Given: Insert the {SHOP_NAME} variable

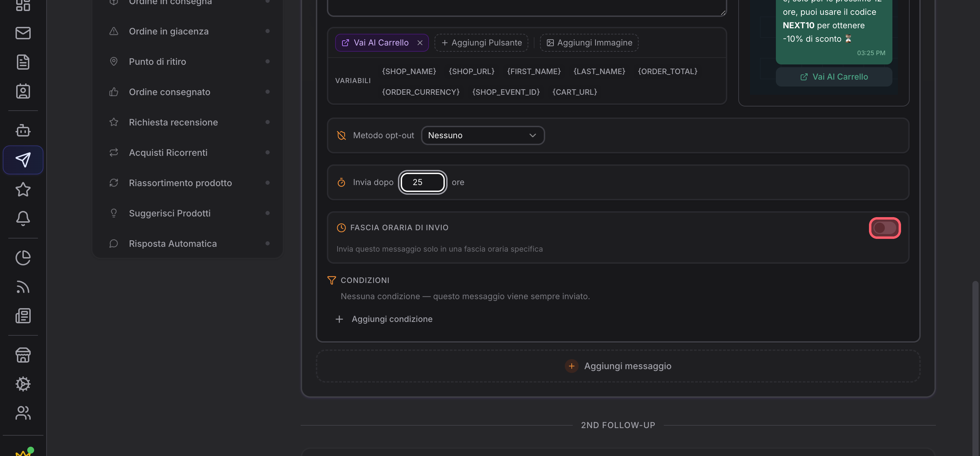Looking at the screenshot, I should [x=409, y=71].
